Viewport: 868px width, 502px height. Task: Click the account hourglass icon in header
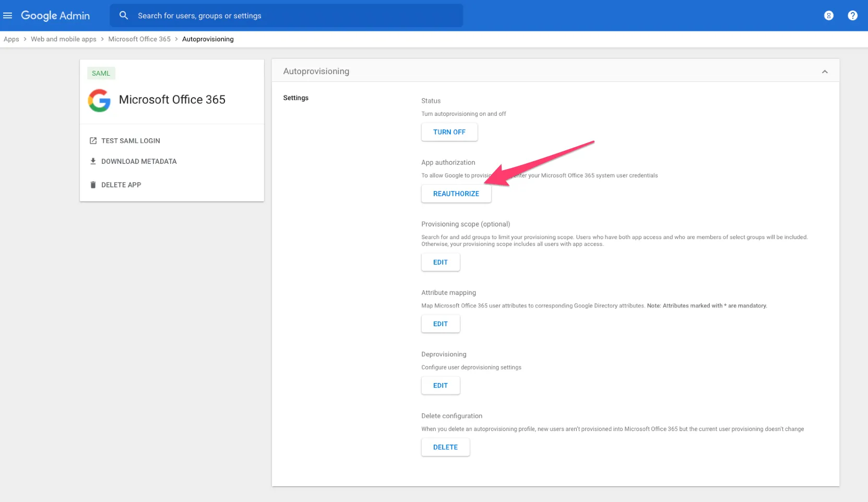[828, 16]
